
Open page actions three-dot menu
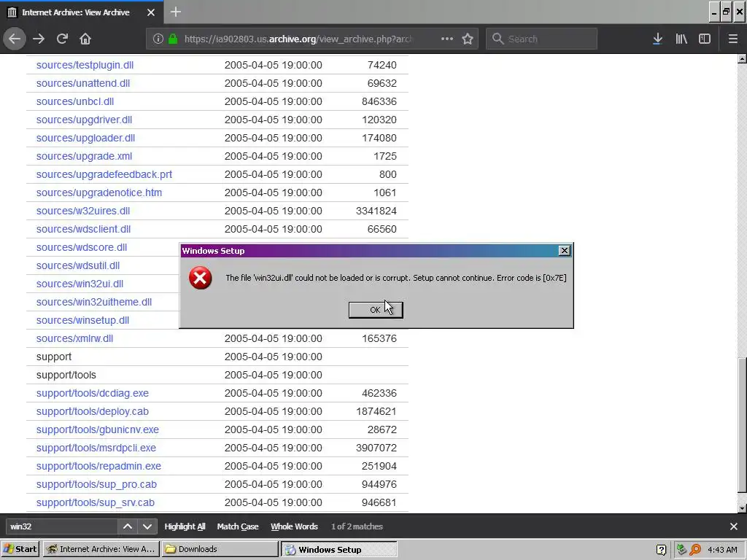447,39
